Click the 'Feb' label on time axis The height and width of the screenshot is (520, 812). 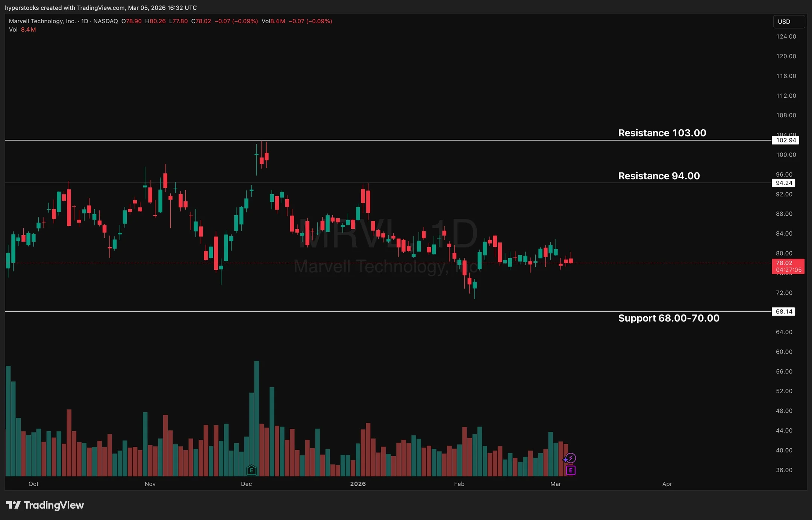click(x=459, y=484)
